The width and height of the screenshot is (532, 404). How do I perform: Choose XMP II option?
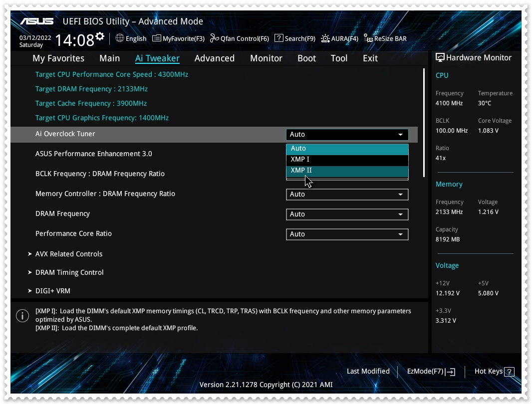347,171
